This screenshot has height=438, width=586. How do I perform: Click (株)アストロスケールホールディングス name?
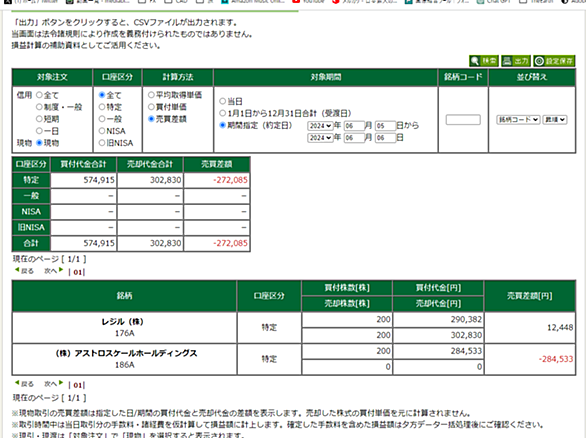(x=126, y=354)
